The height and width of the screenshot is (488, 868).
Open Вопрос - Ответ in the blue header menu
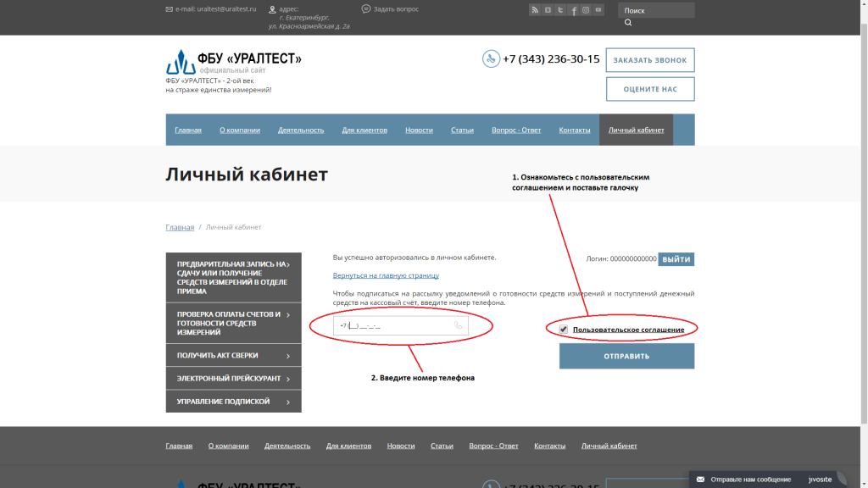coord(516,130)
